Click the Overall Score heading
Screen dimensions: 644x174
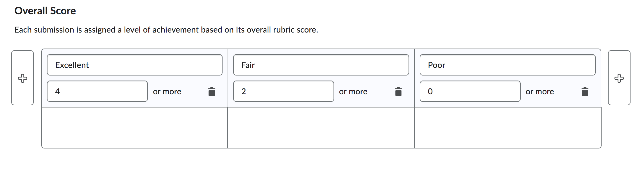pyautogui.click(x=45, y=11)
